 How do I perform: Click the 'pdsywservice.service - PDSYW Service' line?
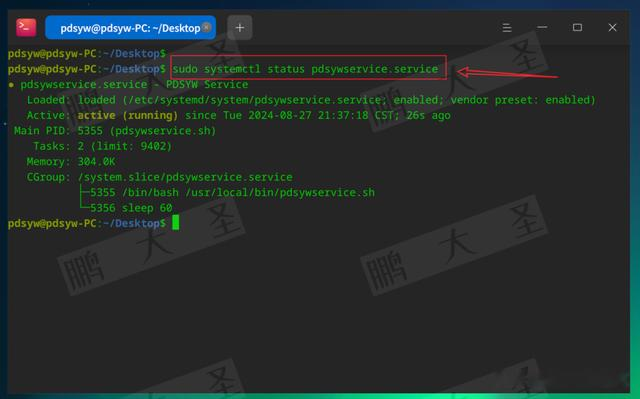coord(134,84)
